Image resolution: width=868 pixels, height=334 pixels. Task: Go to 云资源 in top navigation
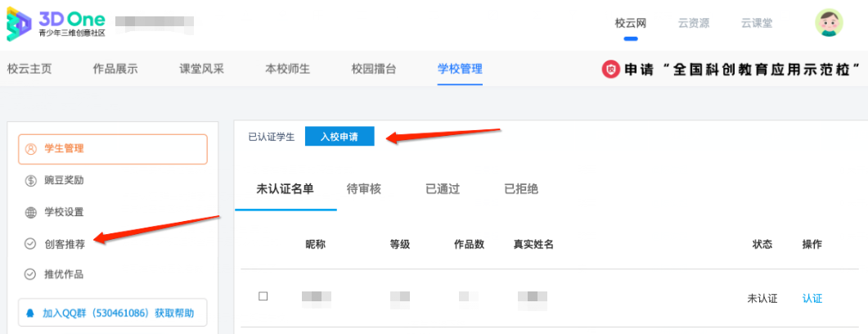click(x=694, y=23)
